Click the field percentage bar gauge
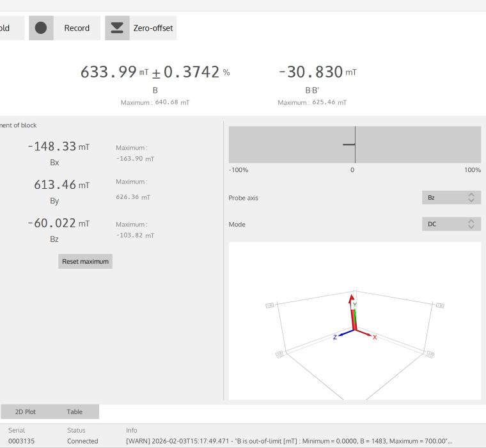The image size is (486, 448). click(x=354, y=145)
